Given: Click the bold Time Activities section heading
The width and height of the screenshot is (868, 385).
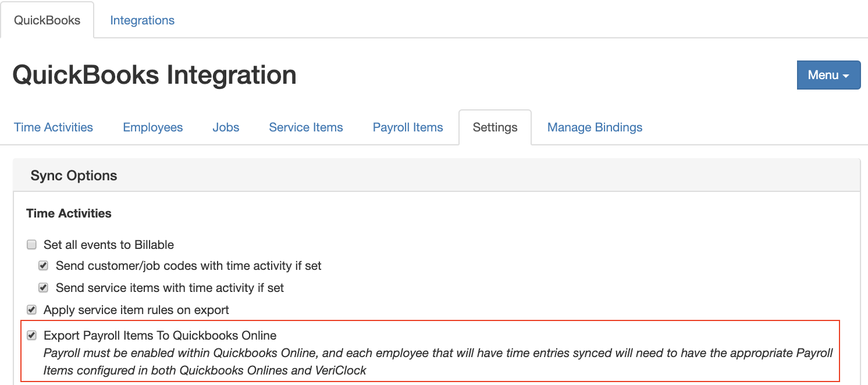Looking at the screenshot, I should (x=69, y=213).
